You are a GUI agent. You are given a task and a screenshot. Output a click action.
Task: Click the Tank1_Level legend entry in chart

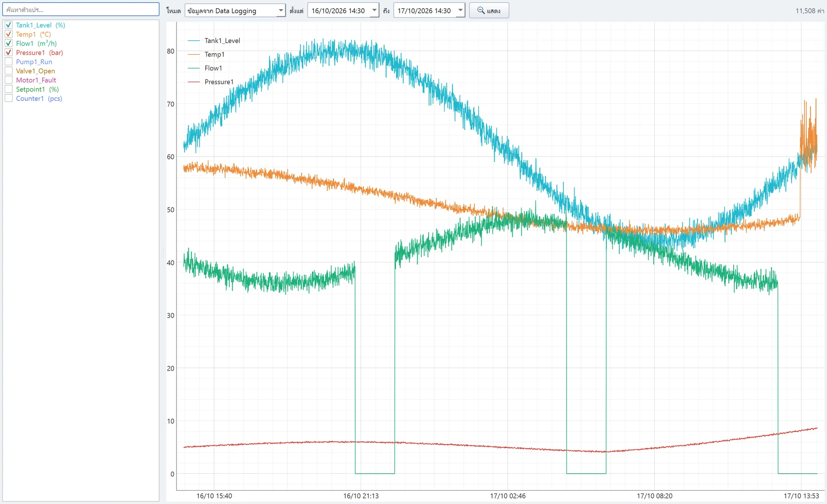(214, 40)
